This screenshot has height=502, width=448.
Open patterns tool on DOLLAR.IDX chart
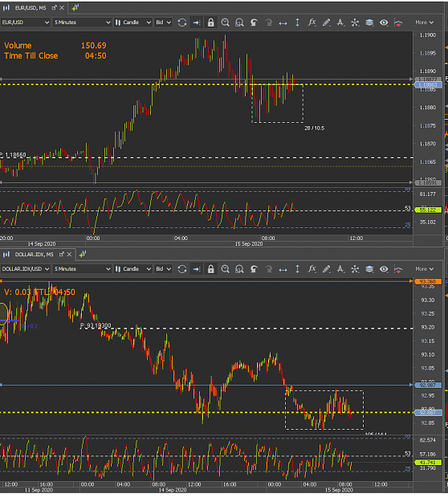pyautogui.click(x=355, y=269)
